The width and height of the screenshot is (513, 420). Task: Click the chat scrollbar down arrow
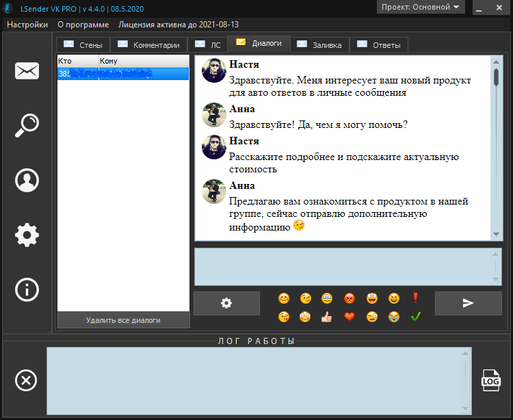coord(497,234)
